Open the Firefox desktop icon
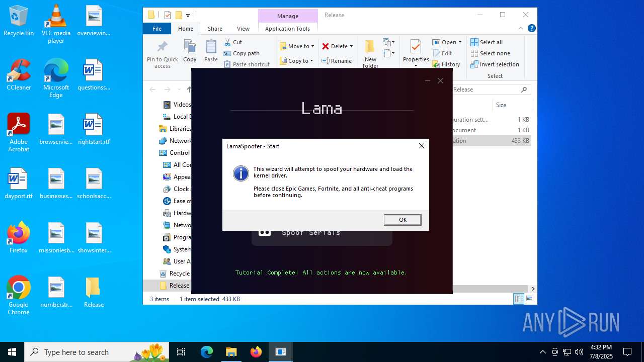Image resolution: width=644 pixels, height=362 pixels. pyautogui.click(x=19, y=238)
